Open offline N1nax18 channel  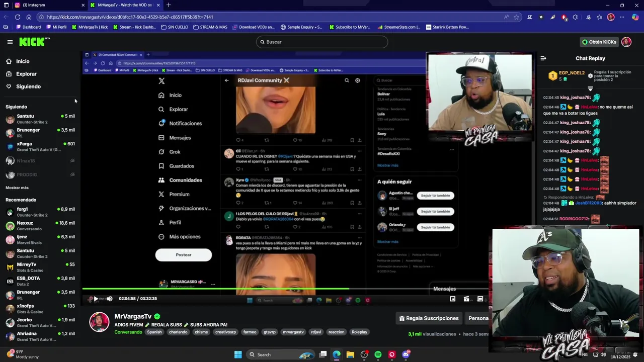click(40, 161)
